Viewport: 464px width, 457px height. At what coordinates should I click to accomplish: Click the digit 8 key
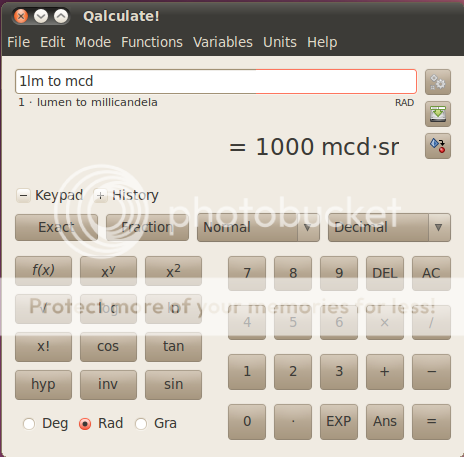coord(293,273)
